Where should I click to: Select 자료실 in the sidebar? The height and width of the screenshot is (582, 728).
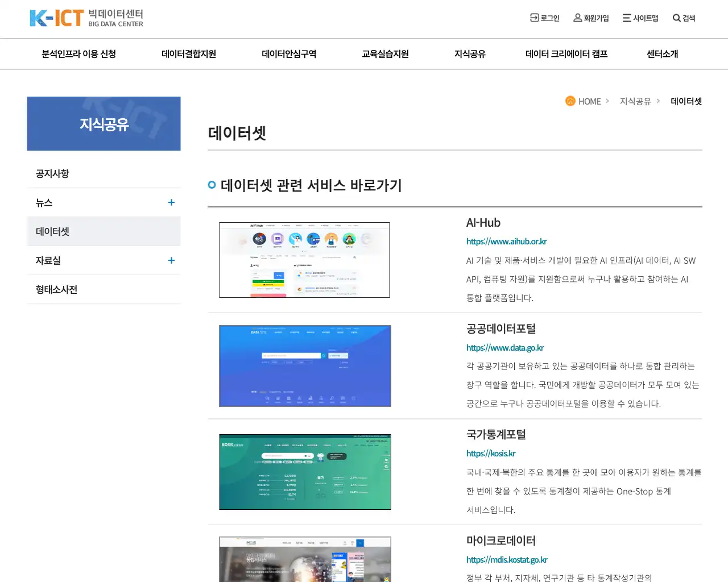point(104,260)
